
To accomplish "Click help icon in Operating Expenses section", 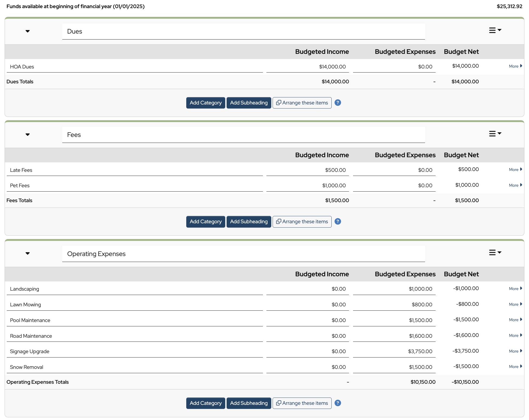I will (x=338, y=403).
